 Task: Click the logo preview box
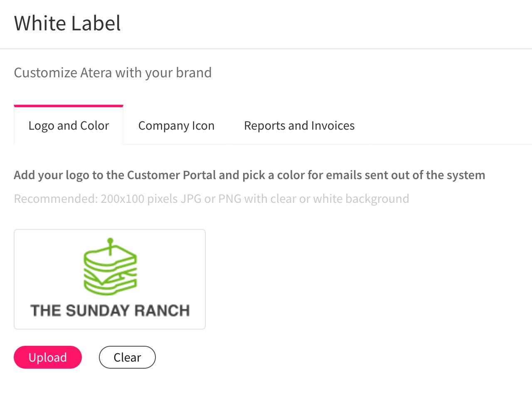coord(110,279)
